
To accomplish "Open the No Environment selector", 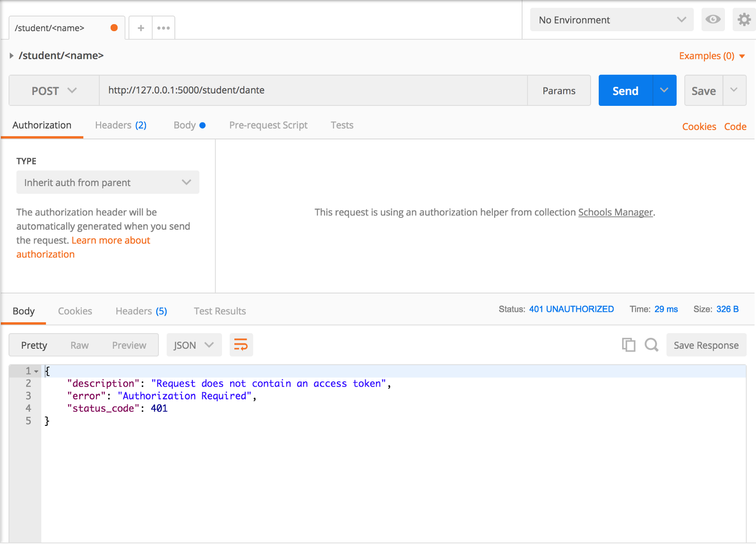I will 611,20.
